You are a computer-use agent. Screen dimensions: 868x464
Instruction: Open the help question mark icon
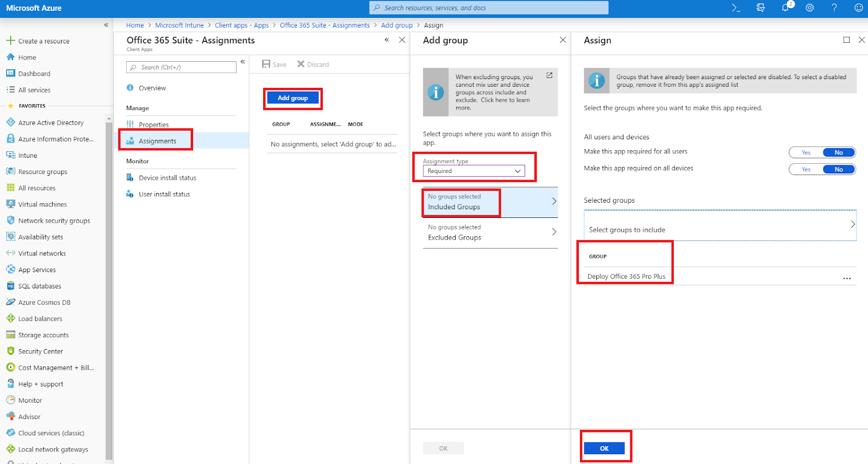pos(834,8)
